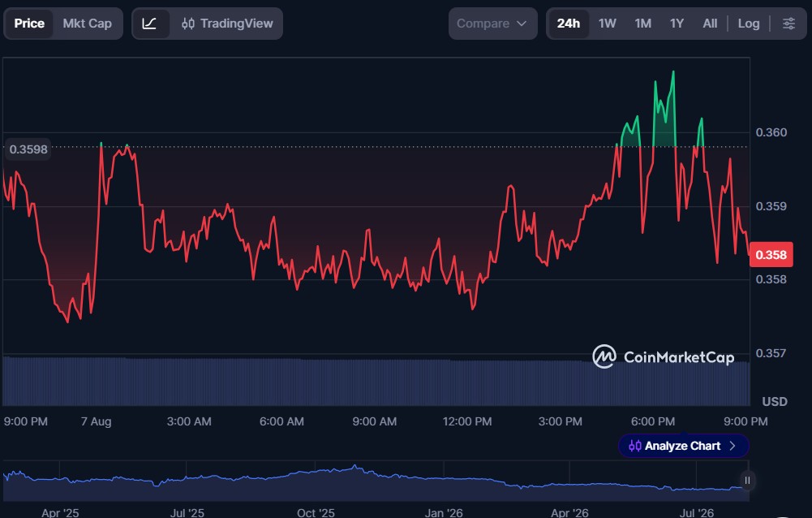Click the 0.359 price axis label
This screenshot has width=812, height=518.
click(771, 206)
